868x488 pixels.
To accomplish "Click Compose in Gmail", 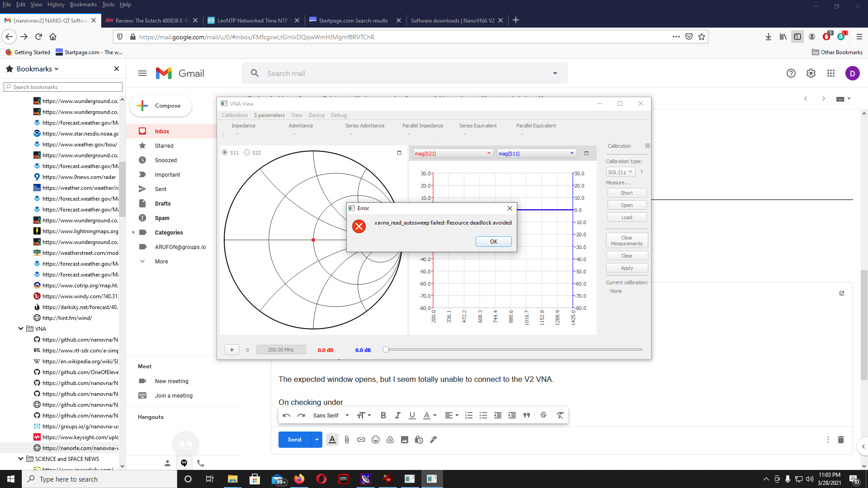I will click(161, 106).
